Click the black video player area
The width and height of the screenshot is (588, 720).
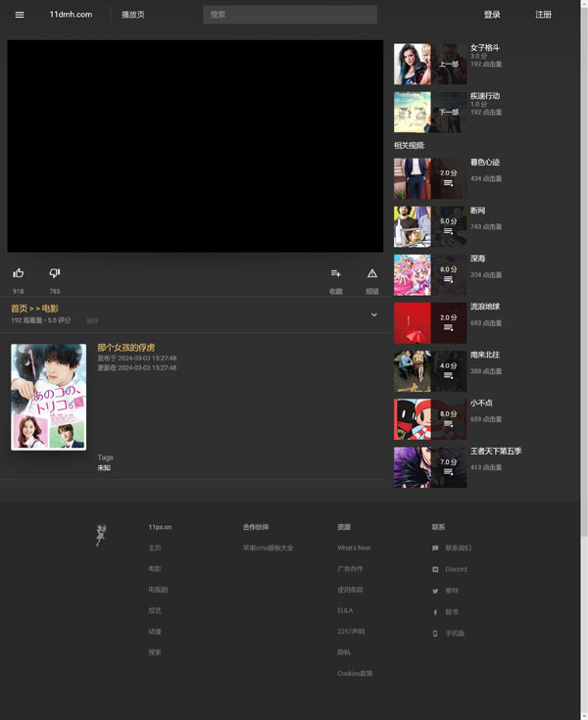point(195,146)
